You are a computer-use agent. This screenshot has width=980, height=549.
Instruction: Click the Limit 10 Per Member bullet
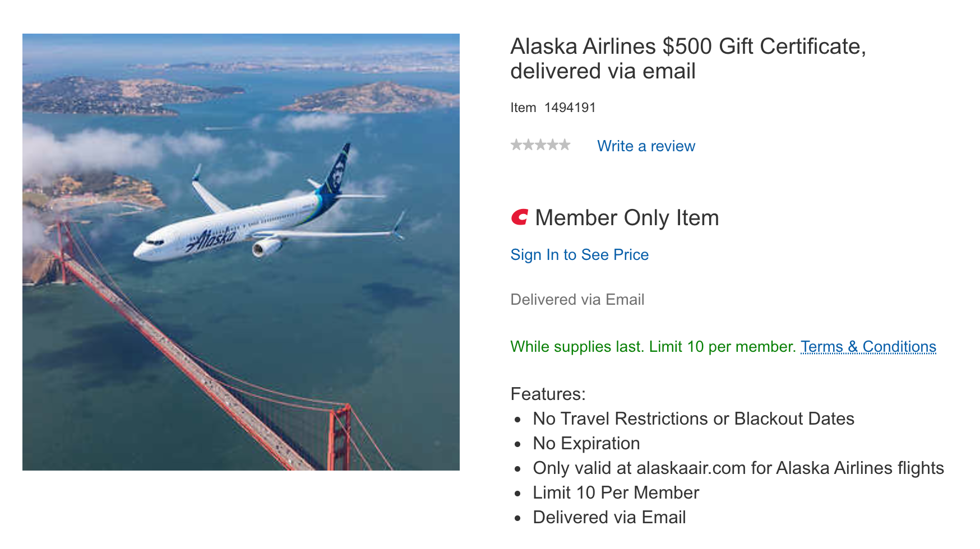coord(616,493)
